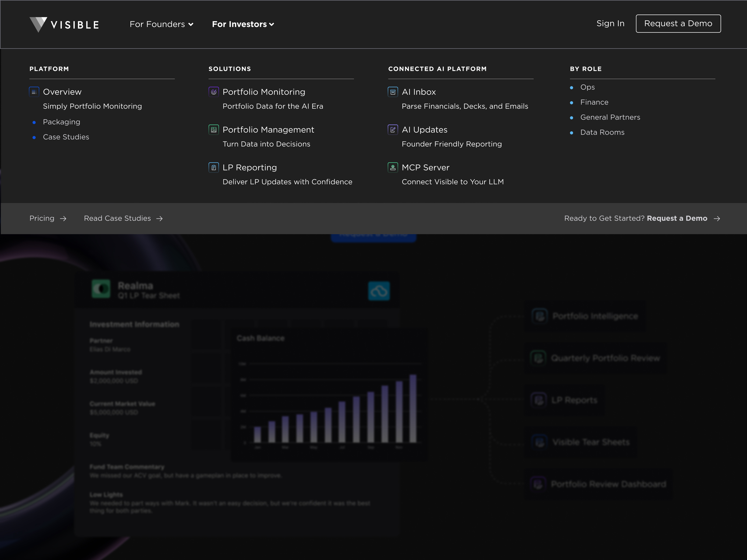Click the arrow after footer Request a Demo
This screenshot has width=747, height=560.
pyautogui.click(x=717, y=219)
